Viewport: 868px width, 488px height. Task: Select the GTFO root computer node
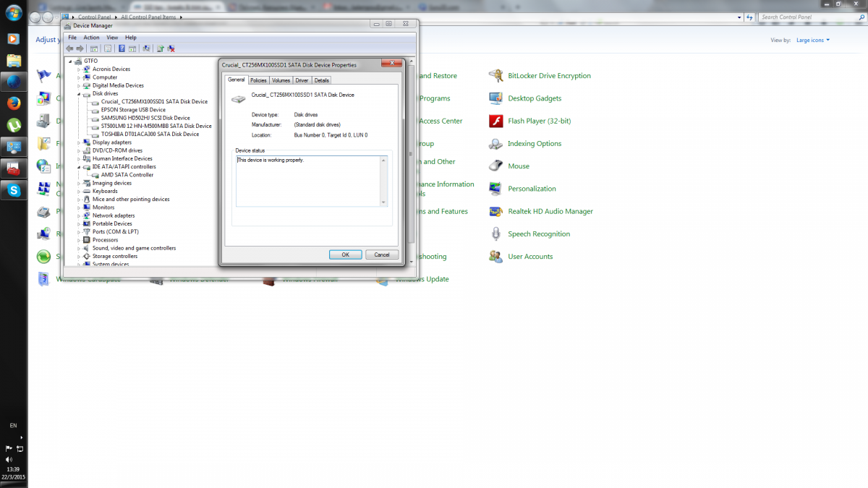click(90, 61)
